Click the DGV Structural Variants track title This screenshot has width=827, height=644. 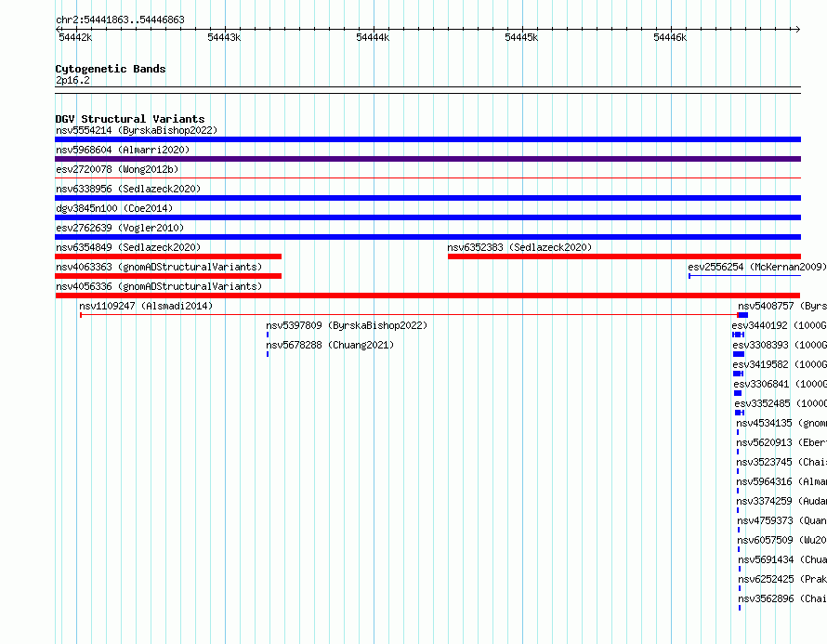pyautogui.click(x=130, y=119)
